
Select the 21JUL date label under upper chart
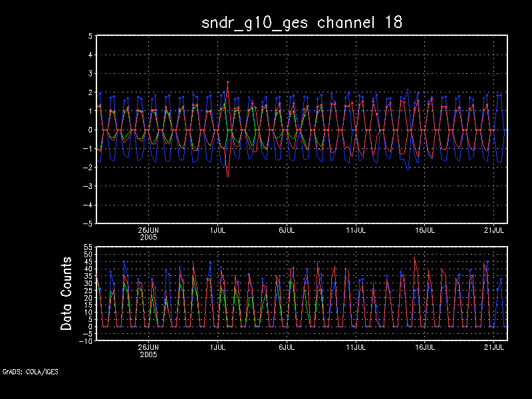494,230
